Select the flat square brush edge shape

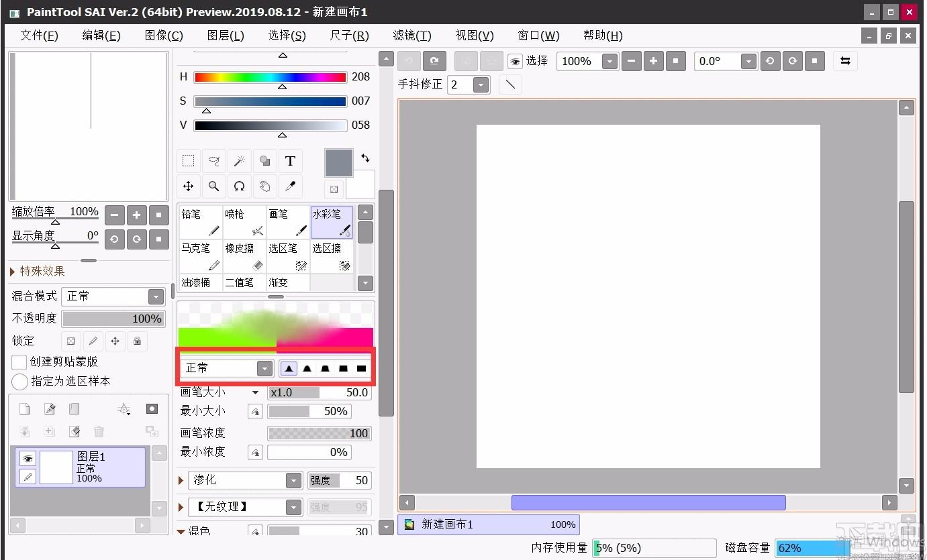361,368
